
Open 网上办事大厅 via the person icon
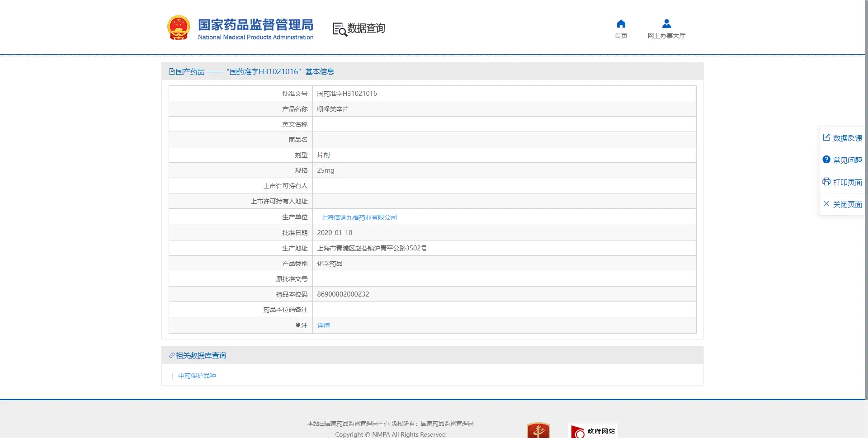pos(666,24)
